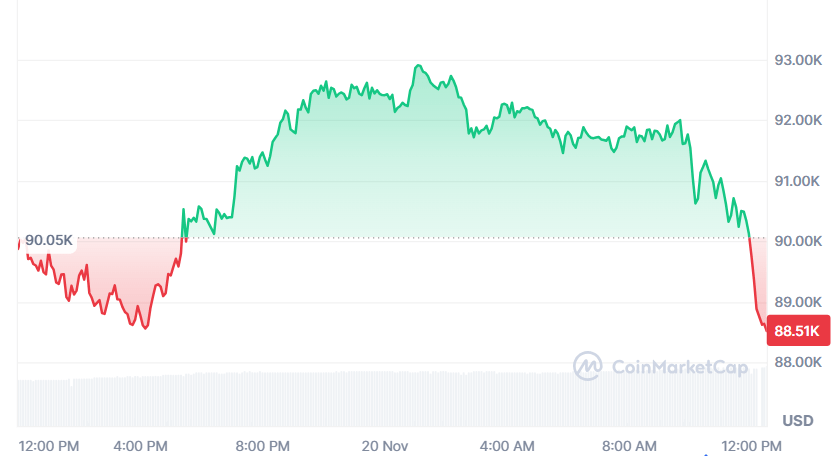
Task: Click the 8:00 PM time axis marker
Action: pyautogui.click(x=264, y=444)
